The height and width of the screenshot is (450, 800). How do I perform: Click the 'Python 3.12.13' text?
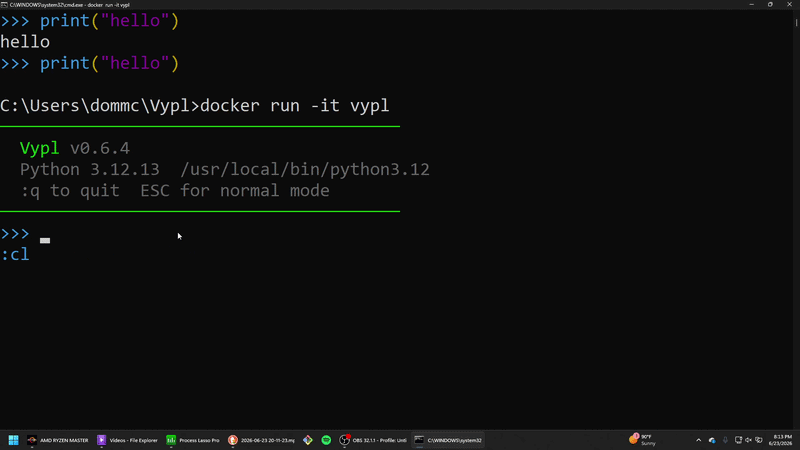90,169
